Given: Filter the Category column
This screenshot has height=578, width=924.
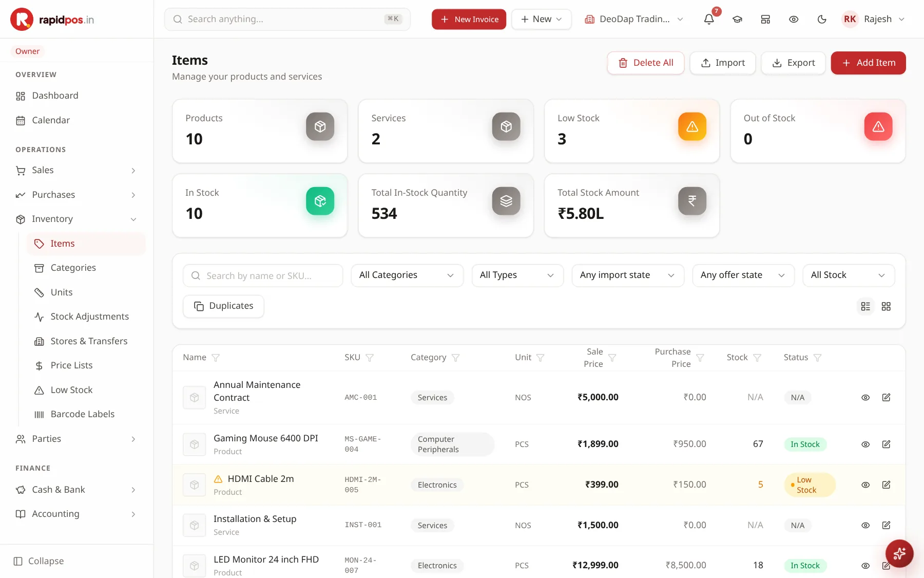Looking at the screenshot, I should (455, 358).
